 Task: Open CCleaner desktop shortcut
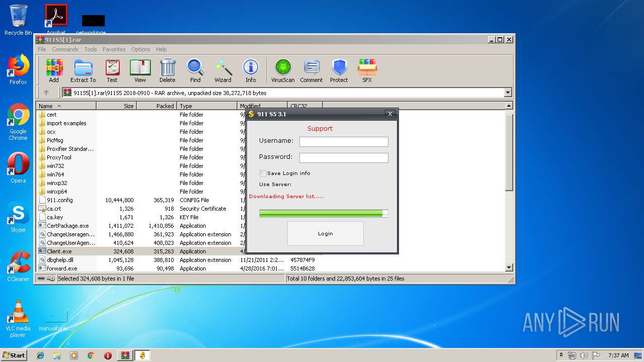pyautogui.click(x=18, y=266)
